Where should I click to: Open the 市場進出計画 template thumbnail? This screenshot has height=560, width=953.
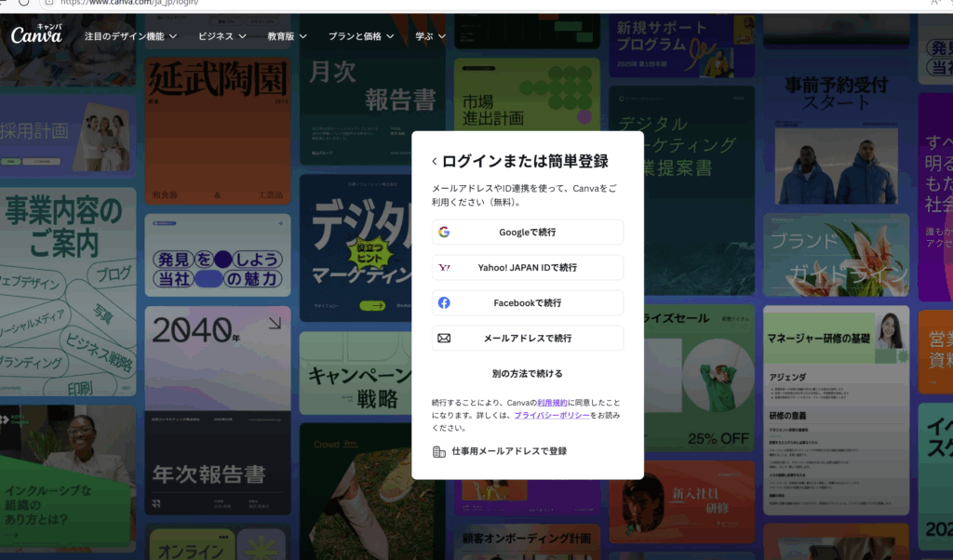coord(527,94)
